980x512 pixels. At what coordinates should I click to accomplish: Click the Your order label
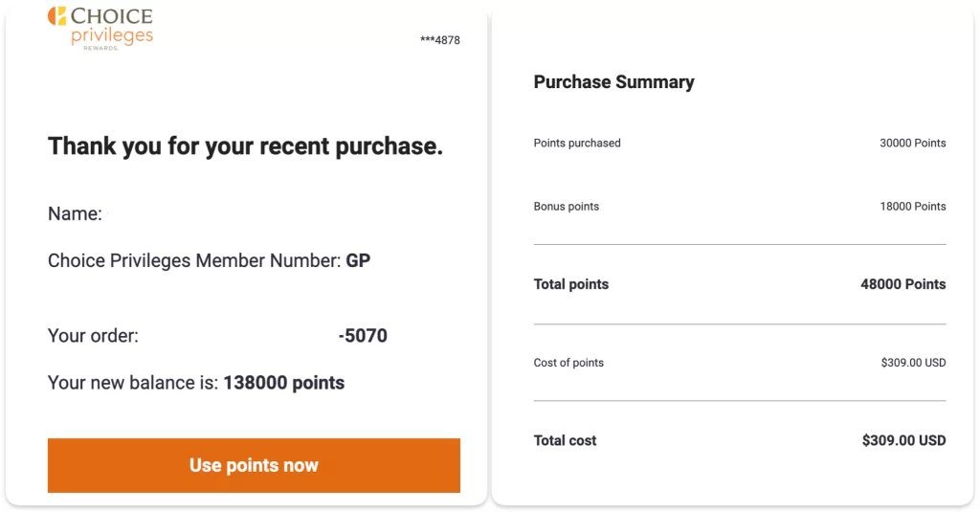93,336
